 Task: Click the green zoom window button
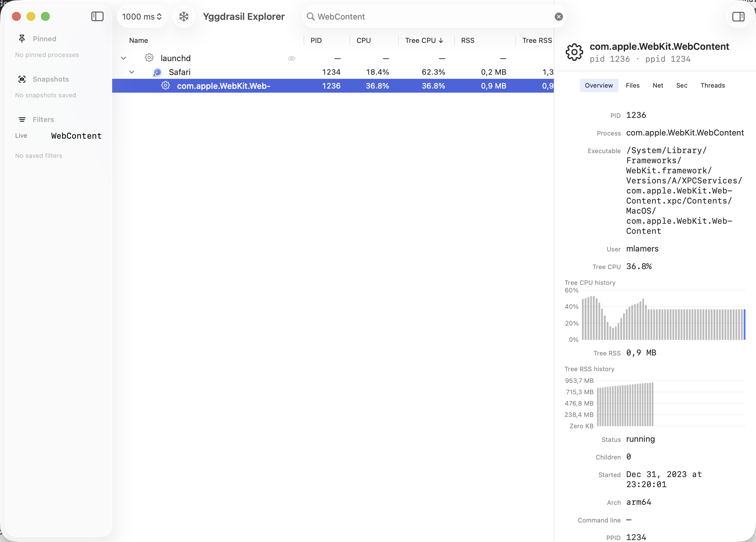(45, 16)
